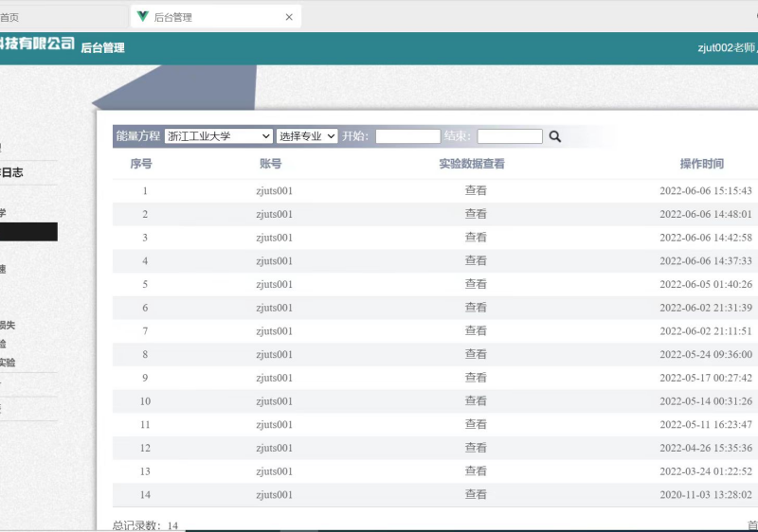Click 查看 for record 6
The image size is (758, 532).
tap(476, 308)
